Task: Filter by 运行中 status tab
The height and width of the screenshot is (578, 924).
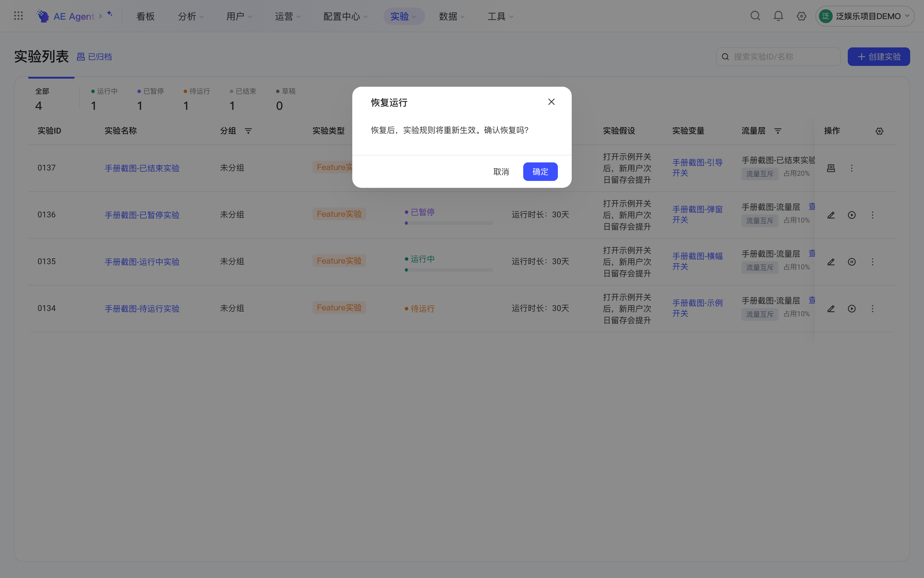Action: (x=104, y=99)
